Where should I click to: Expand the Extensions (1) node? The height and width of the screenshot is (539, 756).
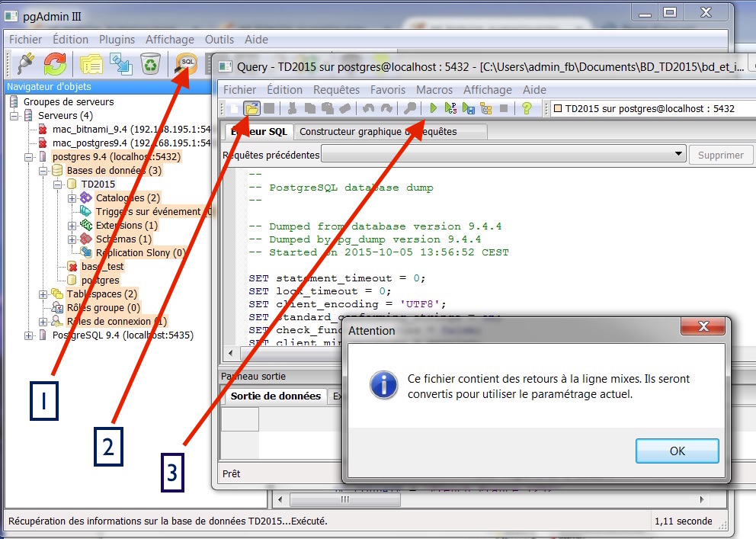[72, 226]
